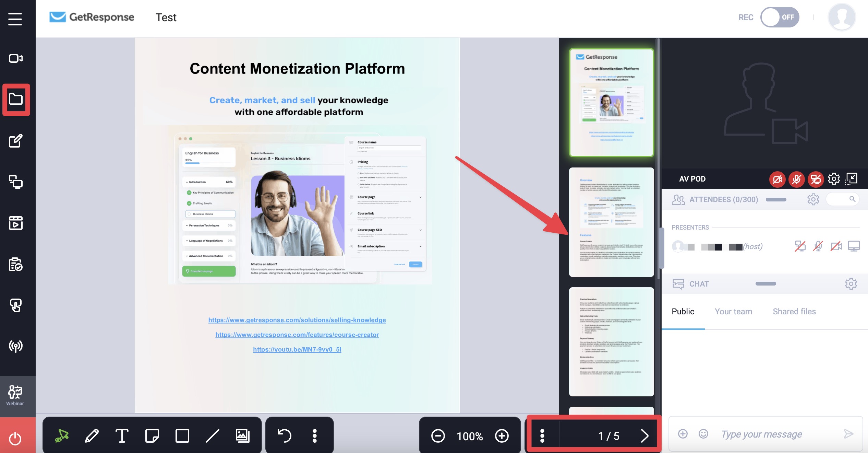Select the rectangle shape tool
The width and height of the screenshot is (868, 453).
182,436
